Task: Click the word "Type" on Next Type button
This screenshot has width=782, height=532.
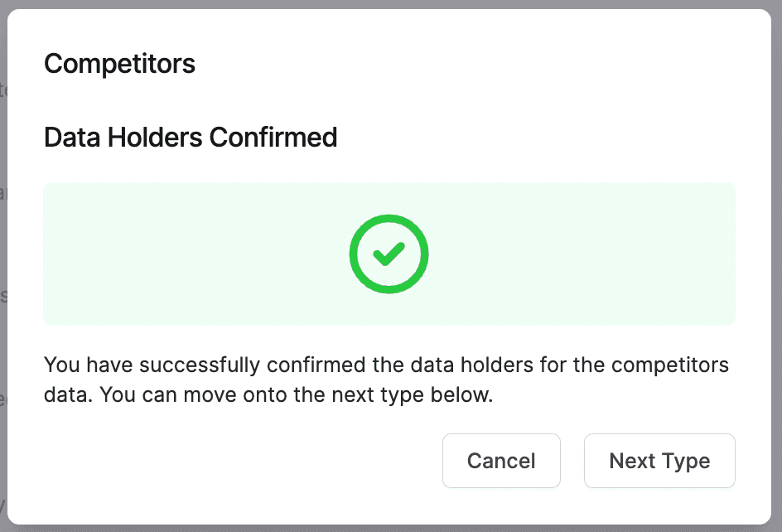Action: point(686,461)
